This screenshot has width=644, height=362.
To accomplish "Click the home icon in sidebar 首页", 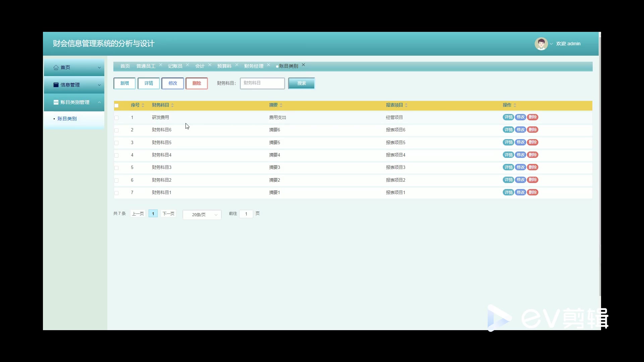I will 56,67.
